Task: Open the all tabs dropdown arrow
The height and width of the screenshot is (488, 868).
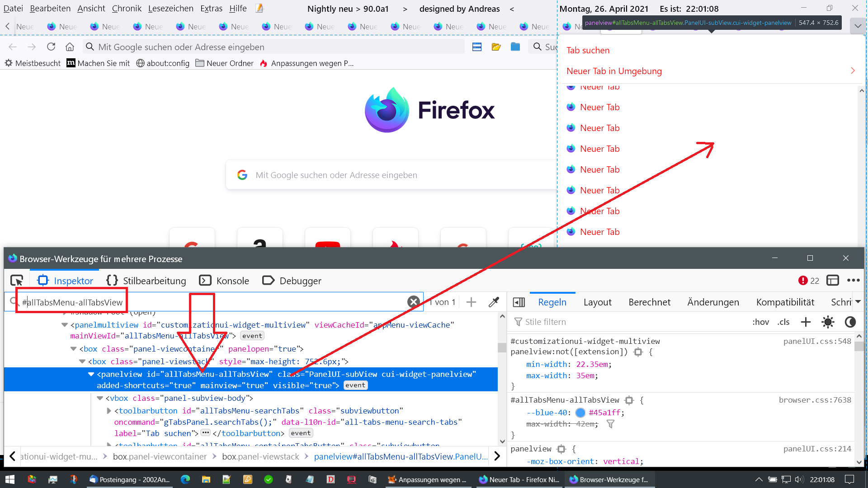Action: pos(858,26)
